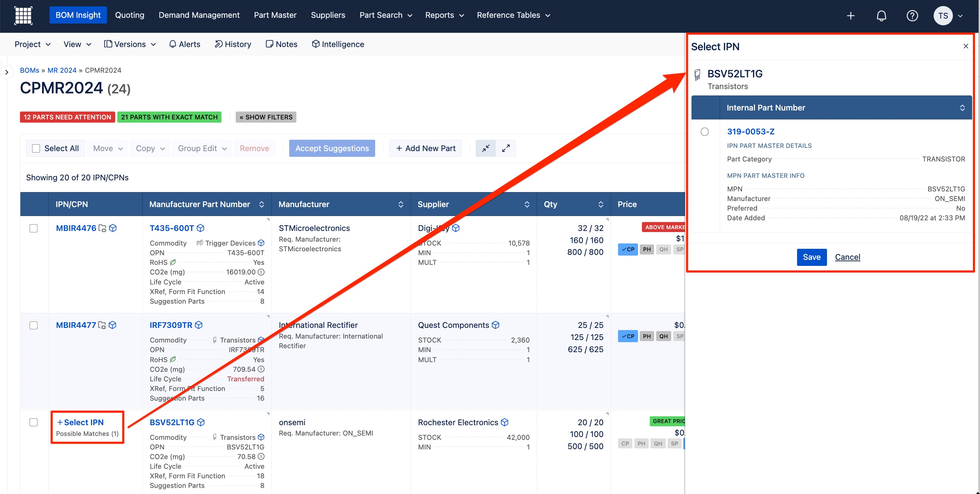980x494 pixels.
Task: Click the Cancel link in Select IPN
Action: [x=847, y=257]
